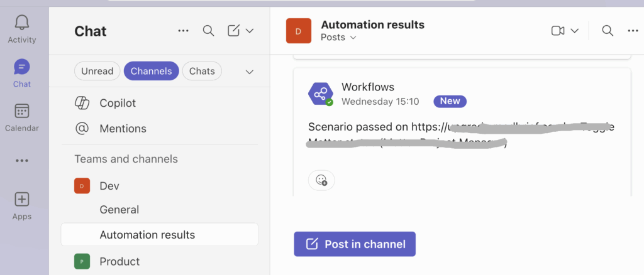The width and height of the screenshot is (644, 275).
Task: Toggle the Channels filter pill
Action: point(151,71)
